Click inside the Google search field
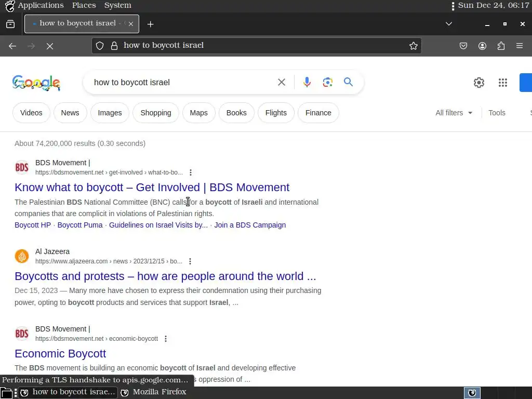The width and height of the screenshot is (532, 399). (183, 83)
